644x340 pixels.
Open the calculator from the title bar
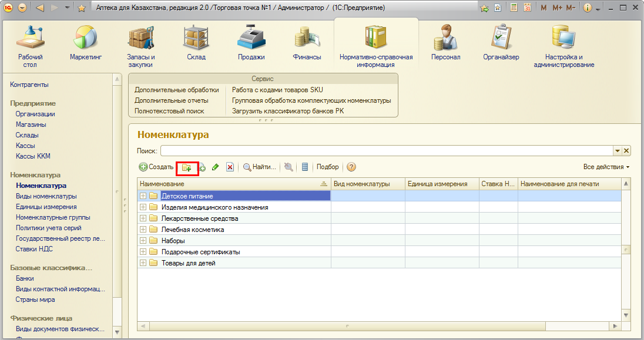click(x=514, y=8)
